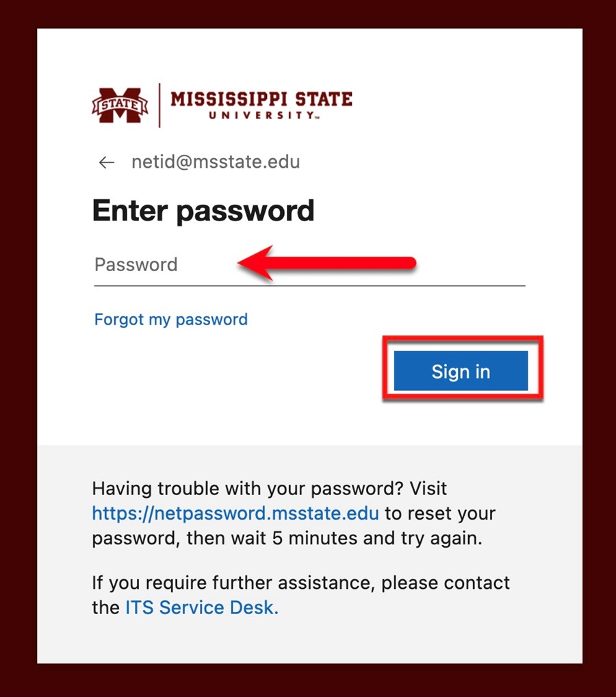Click the 'to reset your' text after the link
The image size is (616, 697).
tap(440, 514)
